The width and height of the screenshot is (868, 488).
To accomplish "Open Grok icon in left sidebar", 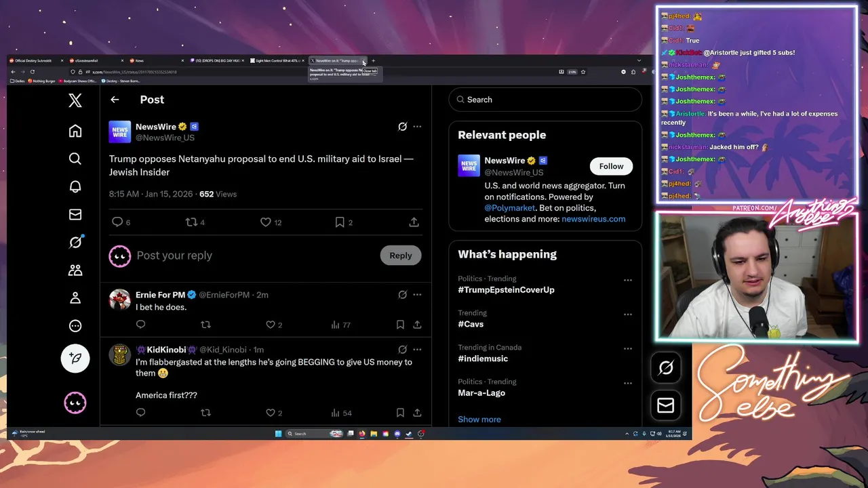I will pos(75,242).
